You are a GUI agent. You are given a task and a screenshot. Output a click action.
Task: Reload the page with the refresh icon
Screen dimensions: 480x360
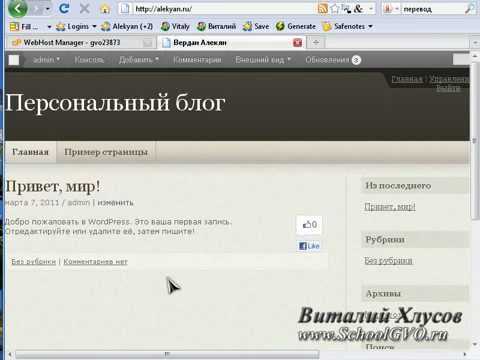pos(64,8)
